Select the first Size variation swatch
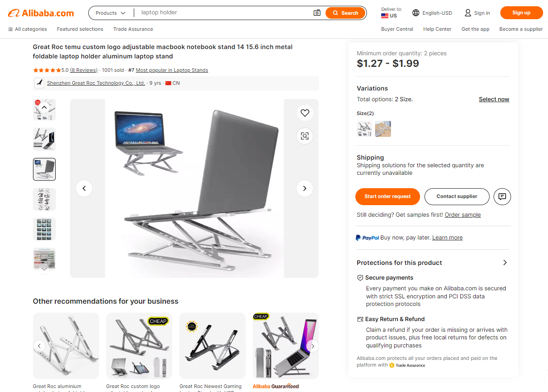The image size is (548, 392). (x=365, y=129)
